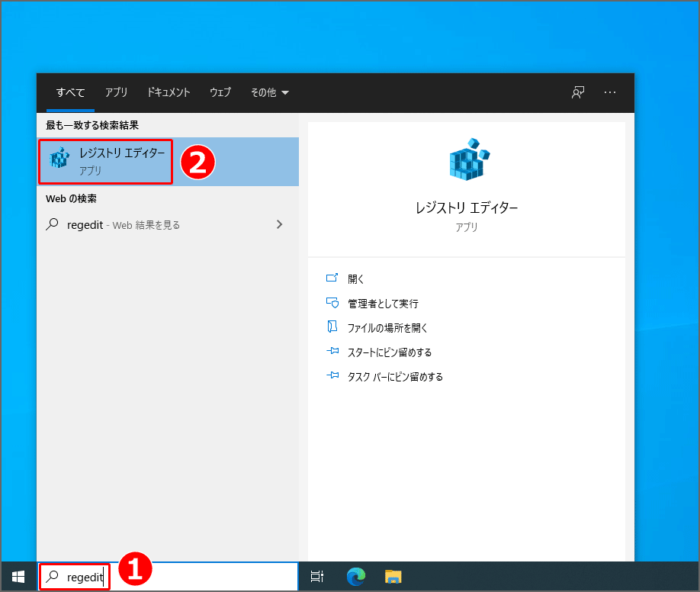Screen dimensions: 700x592
Task: Switch to the アプリ tab
Action: coord(117,92)
